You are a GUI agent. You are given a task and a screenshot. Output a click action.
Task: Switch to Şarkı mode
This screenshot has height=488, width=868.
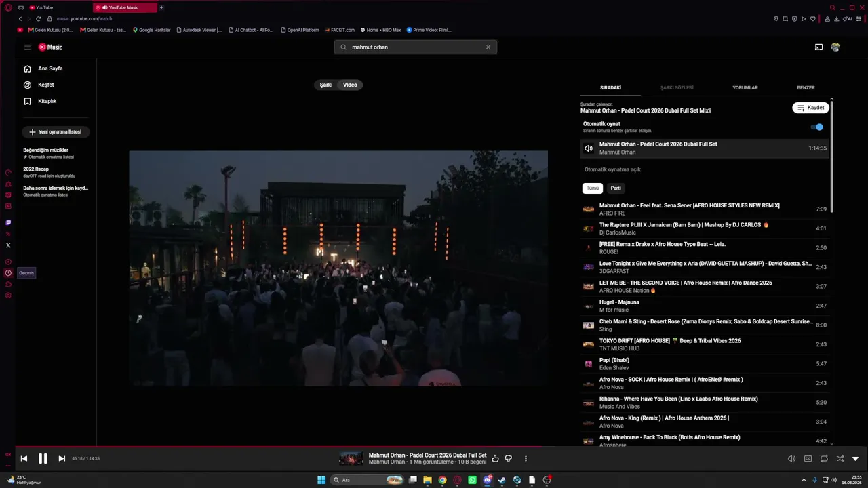point(326,85)
